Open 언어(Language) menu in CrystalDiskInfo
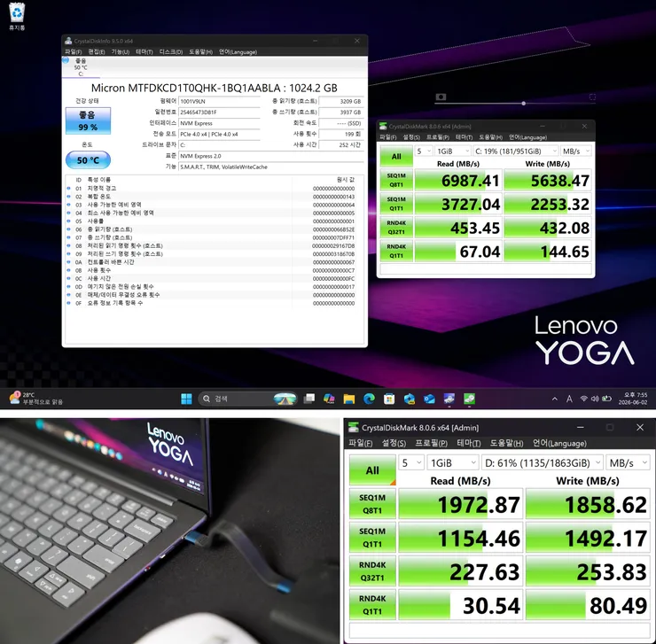Viewport: 656px width, 644px height. pos(238,52)
